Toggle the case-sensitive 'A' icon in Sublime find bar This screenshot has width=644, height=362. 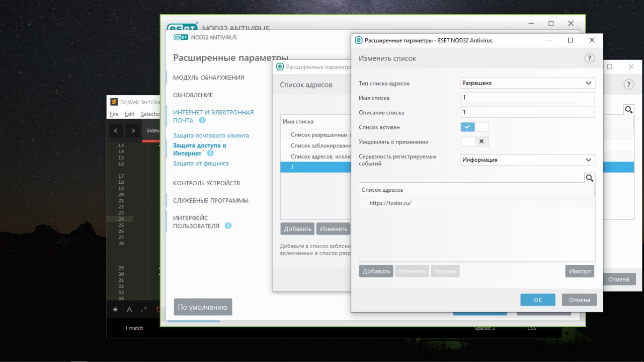click(129, 310)
